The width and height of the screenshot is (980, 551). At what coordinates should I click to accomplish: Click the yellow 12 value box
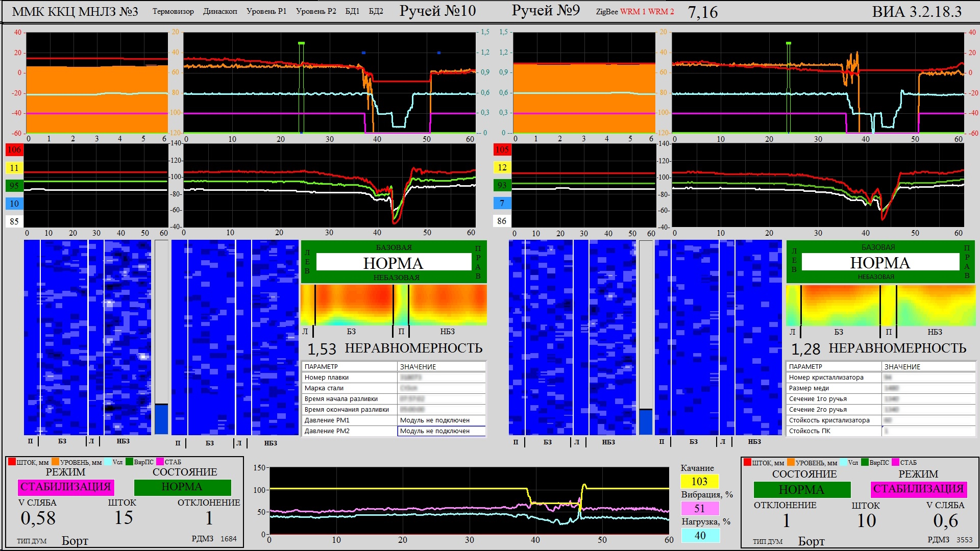coord(502,167)
